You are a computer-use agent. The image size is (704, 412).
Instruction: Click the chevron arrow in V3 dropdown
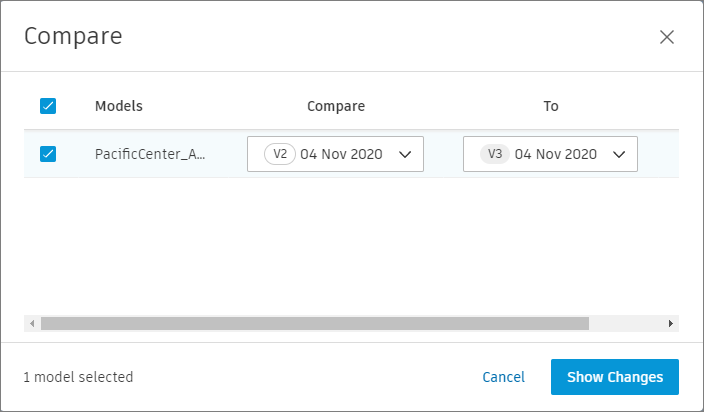[619, 154]
